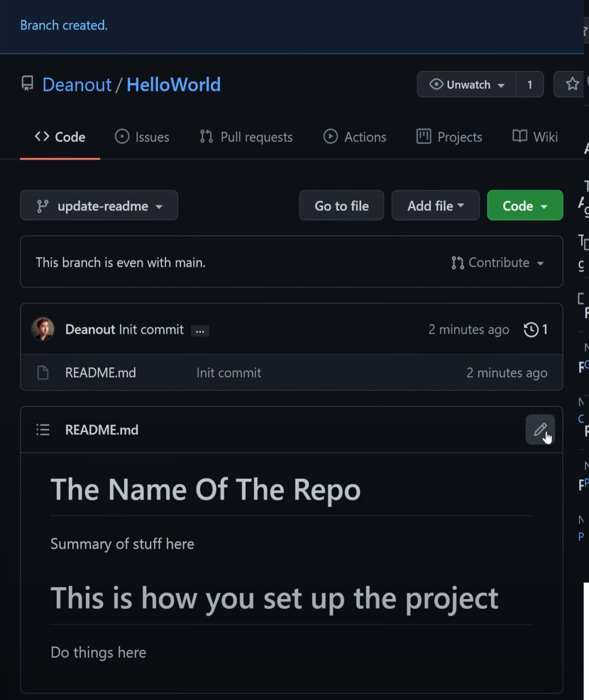Click the watchers count number button

[x=530, y=84]
